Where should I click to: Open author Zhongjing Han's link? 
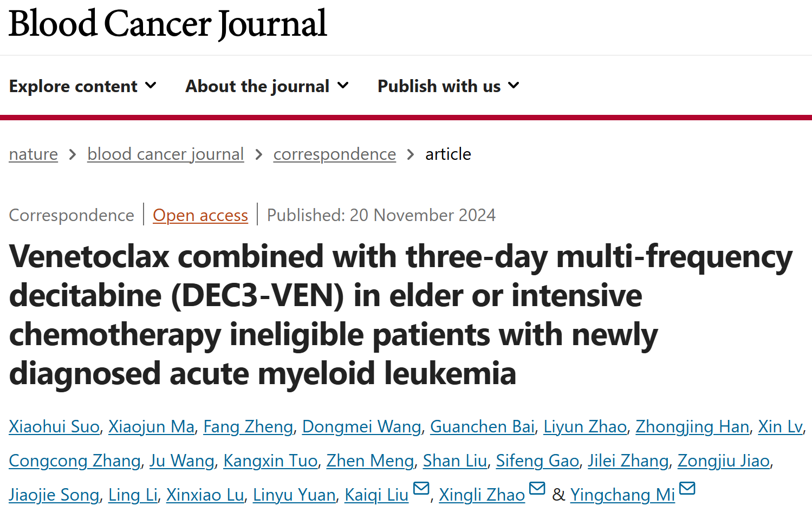point(692,427)
